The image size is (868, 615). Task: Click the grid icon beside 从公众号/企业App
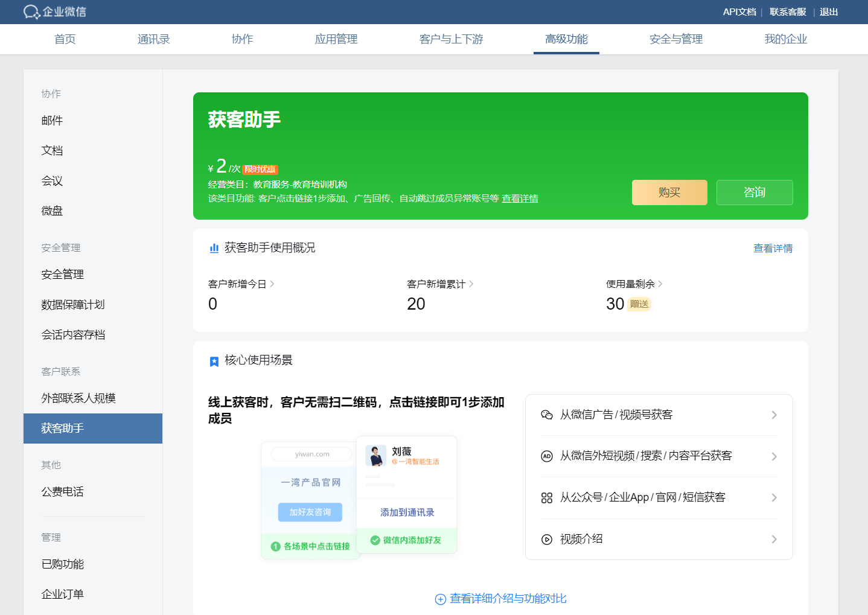[x=547, y=498]
